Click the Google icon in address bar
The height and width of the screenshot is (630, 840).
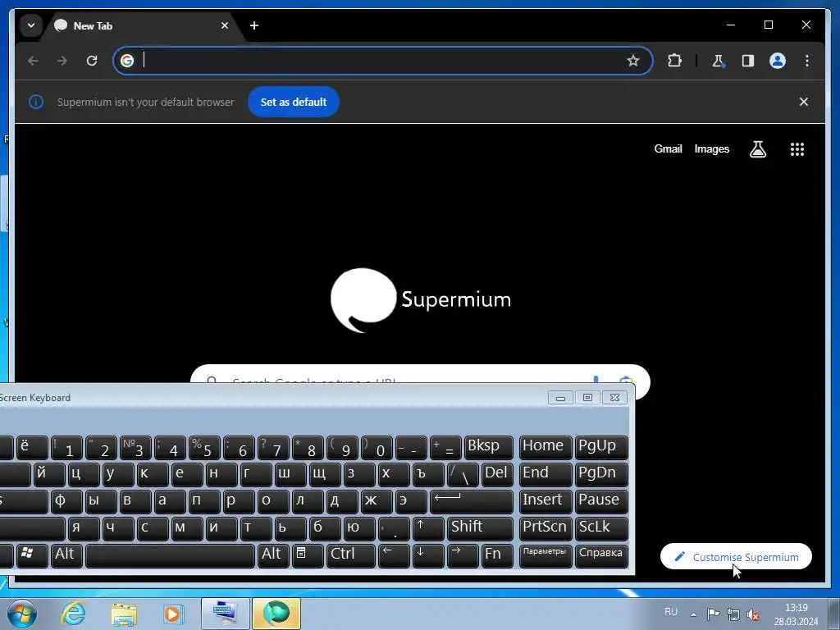(x=127, y=61)
